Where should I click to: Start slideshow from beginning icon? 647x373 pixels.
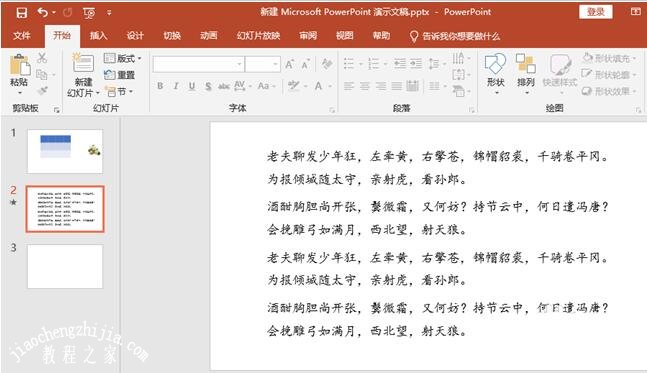(x=89, y=13)
